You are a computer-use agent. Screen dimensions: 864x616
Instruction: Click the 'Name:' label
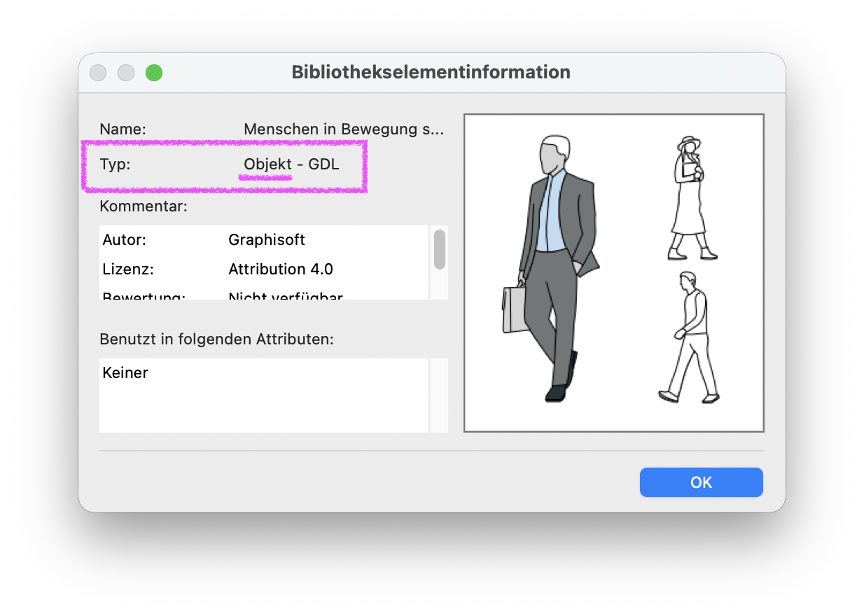pyautogui.click(x=123, y=129)
